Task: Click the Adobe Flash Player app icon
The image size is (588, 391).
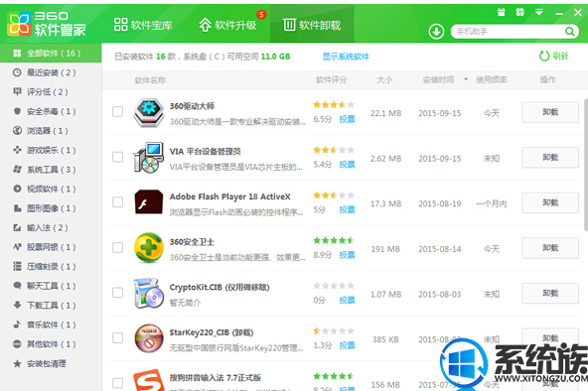Action: [x=149, y=202]
